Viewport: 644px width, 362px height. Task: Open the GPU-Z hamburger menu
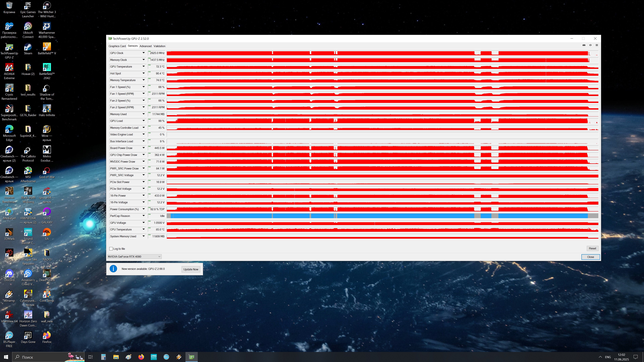tap(597, 45)
